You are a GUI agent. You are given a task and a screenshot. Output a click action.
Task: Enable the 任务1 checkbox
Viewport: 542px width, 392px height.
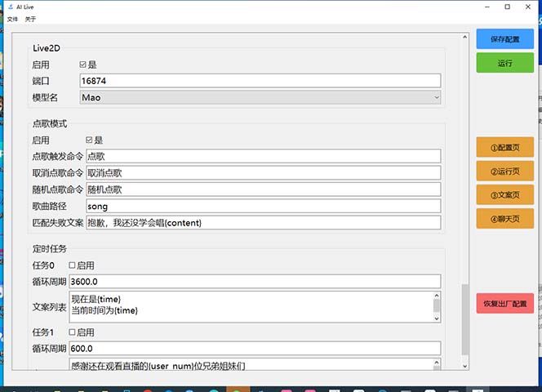pos(73,332)
